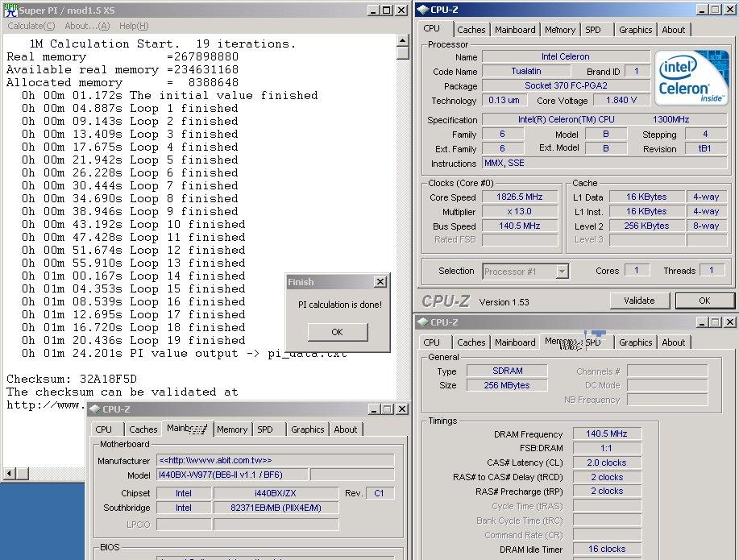Click the Package value Socket 370 FC-PGA2

point(566,85)
